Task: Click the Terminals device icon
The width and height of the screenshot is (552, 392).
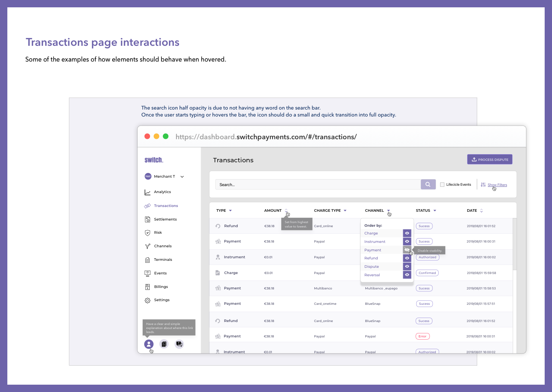Action: [x=147, y=260]
